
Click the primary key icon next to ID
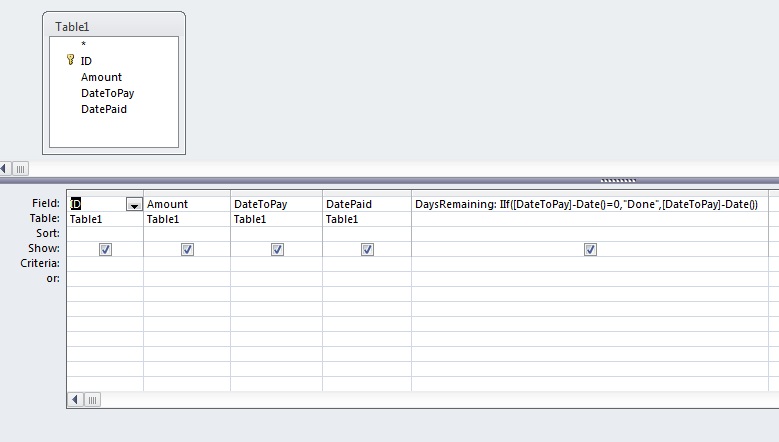pos(70,60)
